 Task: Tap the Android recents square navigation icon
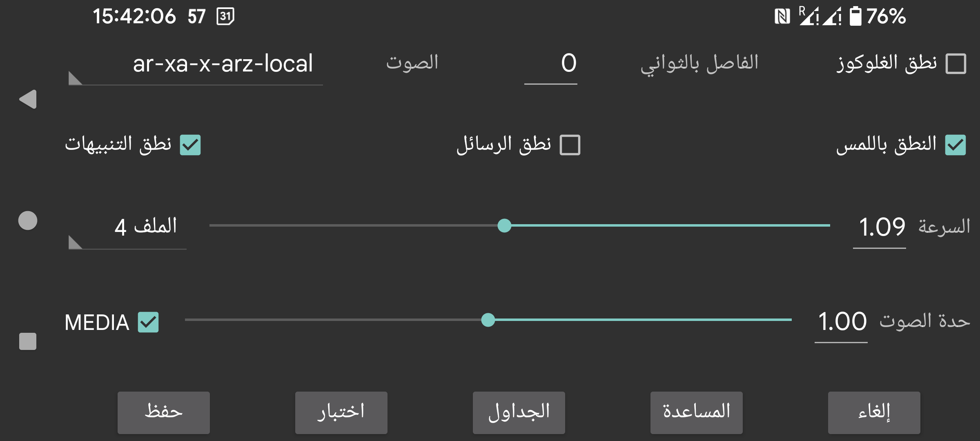click(x=28, y=341)
